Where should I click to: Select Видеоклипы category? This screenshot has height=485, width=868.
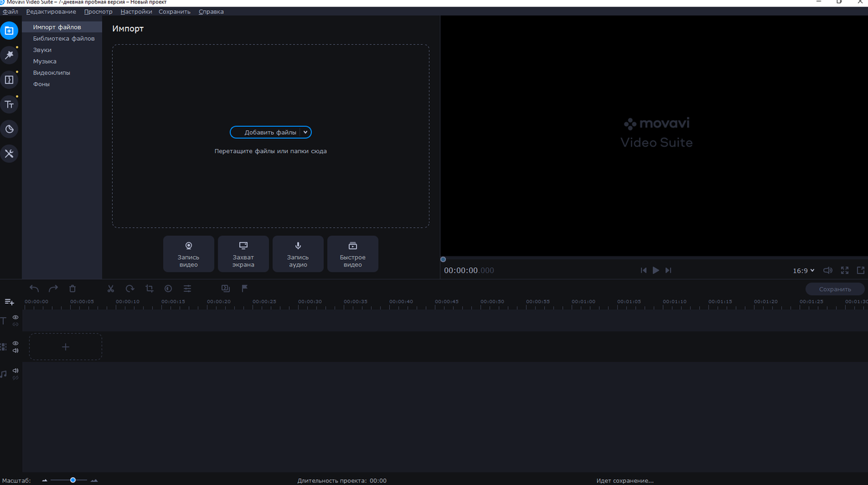pyautogui.click(x=62, y=73)
